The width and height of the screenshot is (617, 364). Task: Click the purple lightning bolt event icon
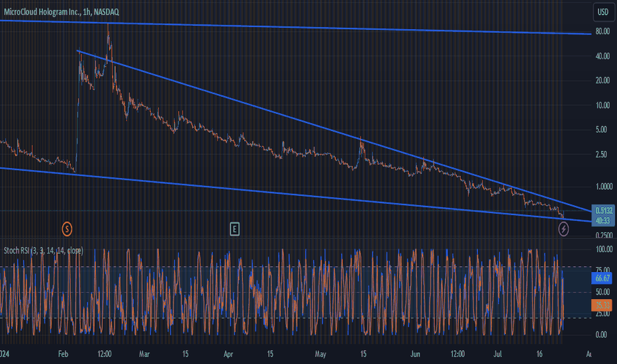point(563,228)
